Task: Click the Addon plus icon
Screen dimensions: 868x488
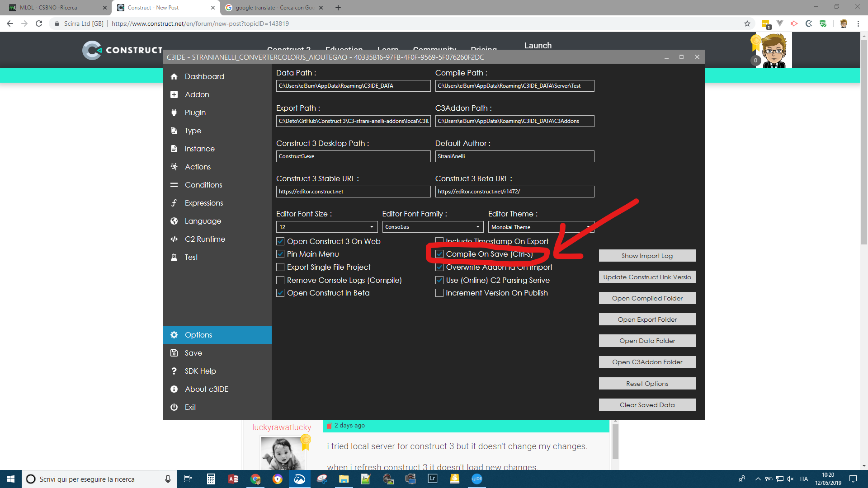Action: coord(174,95)
